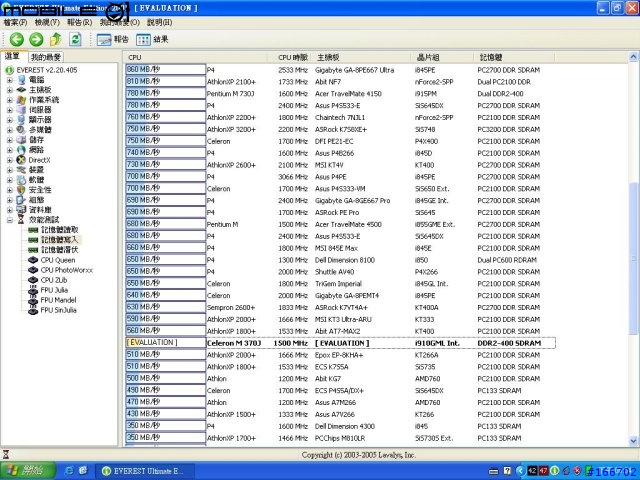The image size is (640, 480).
Task: Select the 效能測試 benchmark hourglass icon
Action: pyautogui.click(x=21, y=220)
